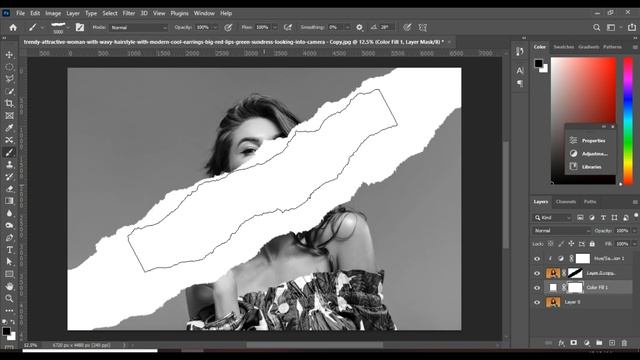This screenshot has height=360, width=640.
Task: Open the Flow dropdown arrow
Action: click(x=275, y=27)
